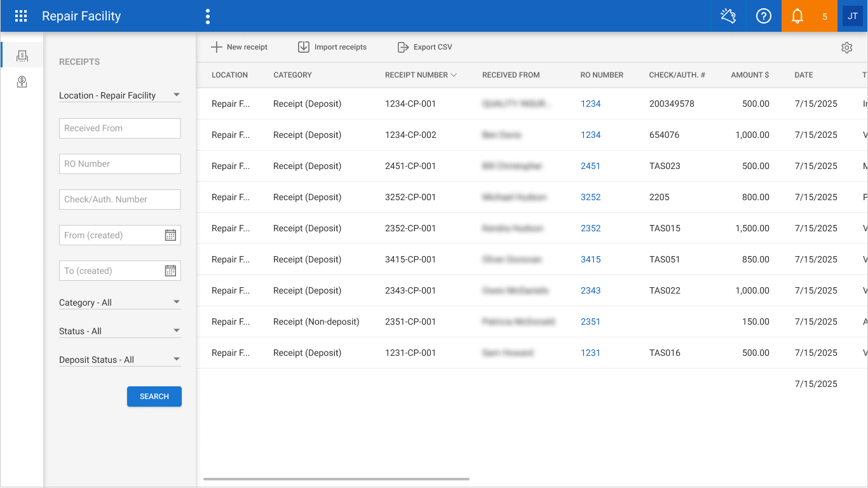Click amount 150.00

coord(756,322)
